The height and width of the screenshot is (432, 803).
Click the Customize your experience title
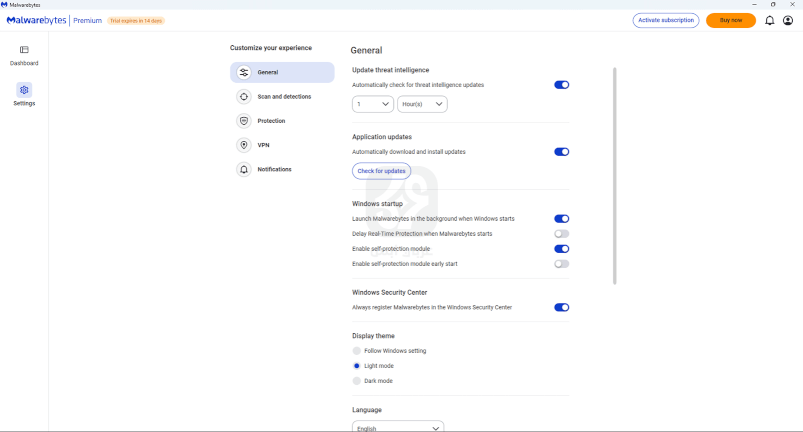click(x=270, y=48)
